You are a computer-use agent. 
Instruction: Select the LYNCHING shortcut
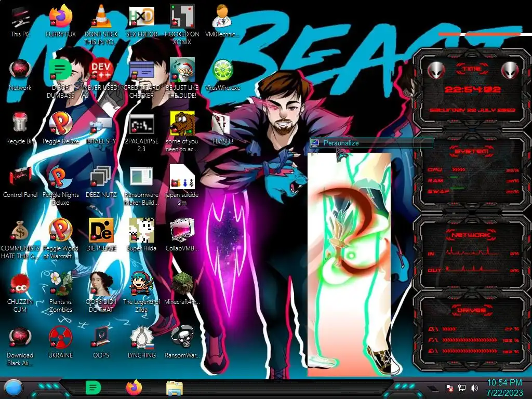(142, 343)
